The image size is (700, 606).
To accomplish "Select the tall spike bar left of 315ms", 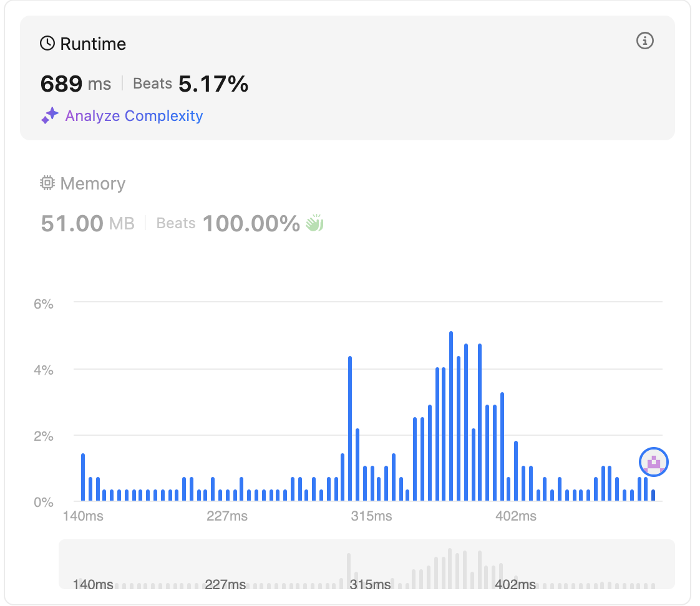I will pos(350,429).
